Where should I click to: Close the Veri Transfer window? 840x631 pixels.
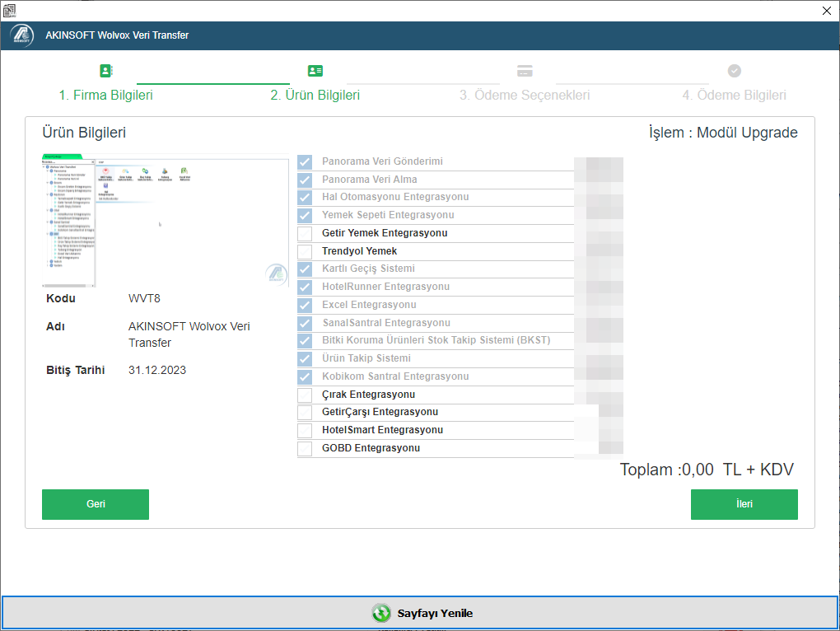click(826, 11)
